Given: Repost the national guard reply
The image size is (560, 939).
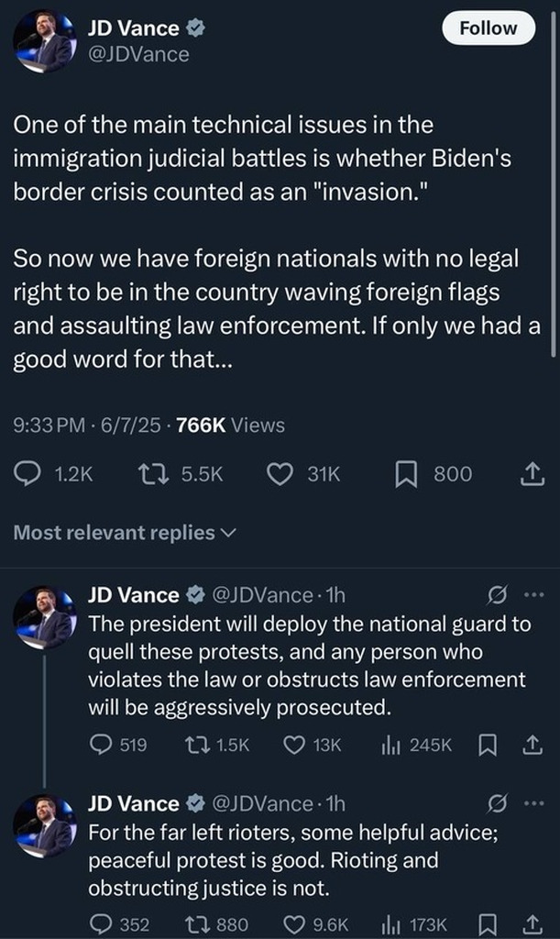Looking at the screenshot, I should pos(197,746).
